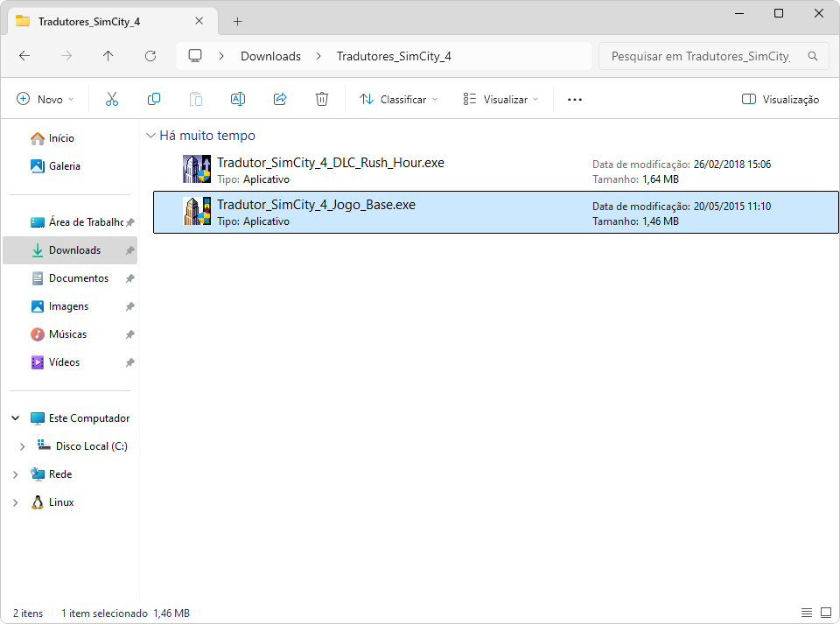Click date 26/02/2018 15:06
The width and height of the screenshot is (840, 624).
click(732, 165)
